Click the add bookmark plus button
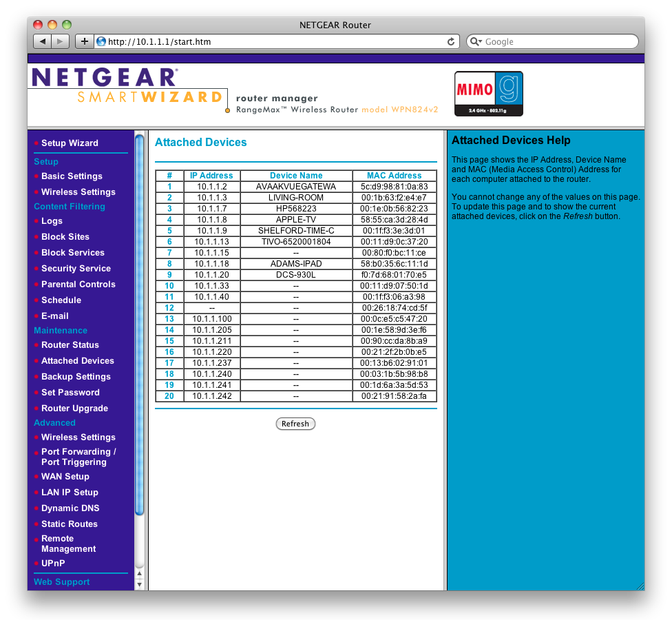Image resolution: width=672 pixels, height=620 pixels. coord(84,41)
